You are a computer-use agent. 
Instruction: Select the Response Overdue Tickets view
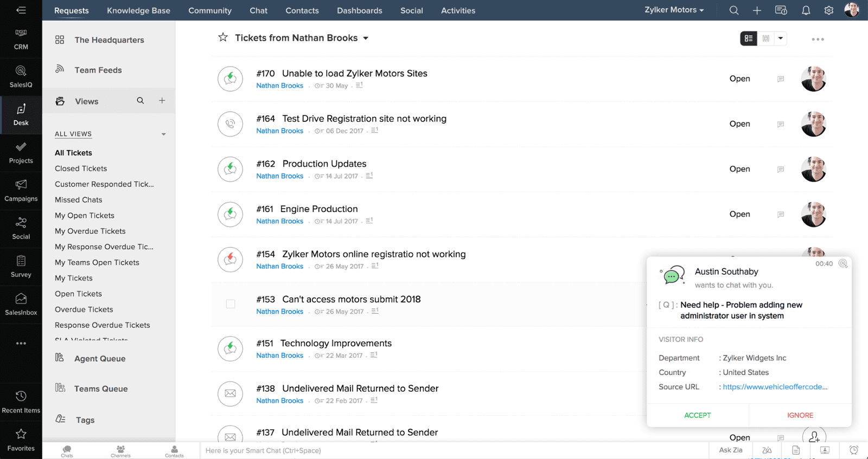coord(102,325)
